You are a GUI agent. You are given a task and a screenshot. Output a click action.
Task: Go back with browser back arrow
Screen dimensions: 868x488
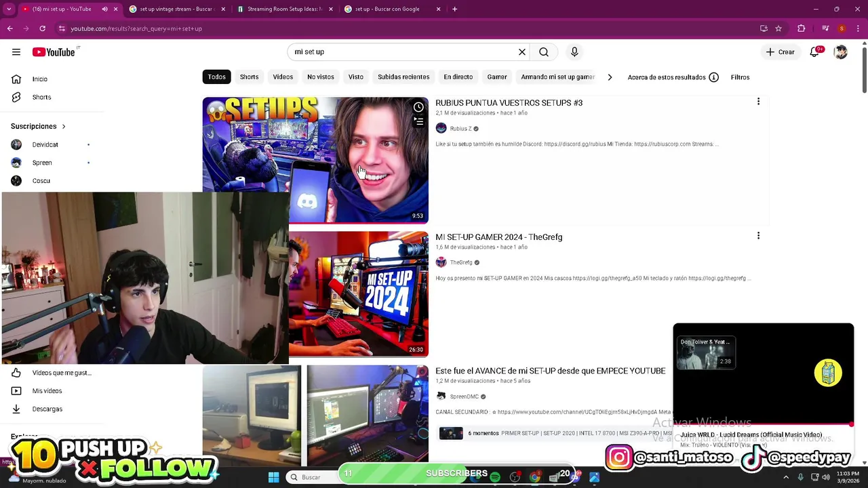(9, 28)
